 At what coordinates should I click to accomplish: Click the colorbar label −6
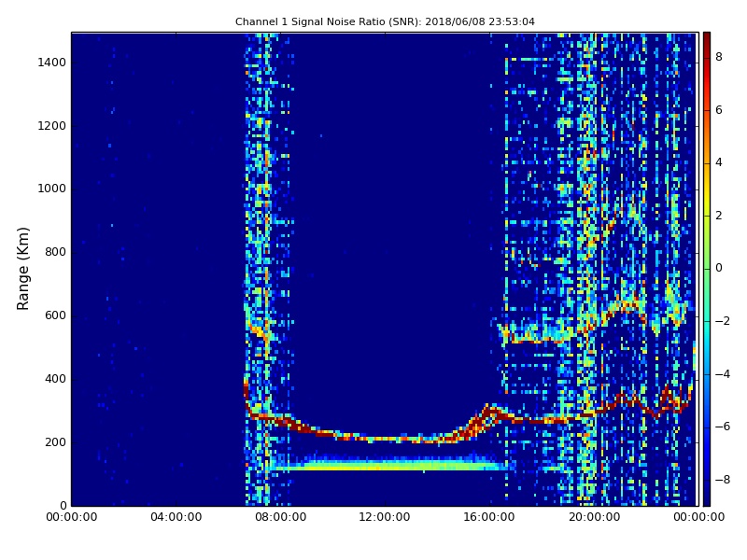[x=723, y=427]
